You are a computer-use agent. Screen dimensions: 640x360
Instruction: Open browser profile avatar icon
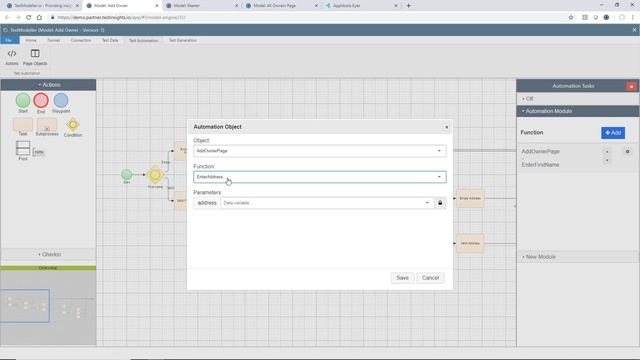point(606,18)
